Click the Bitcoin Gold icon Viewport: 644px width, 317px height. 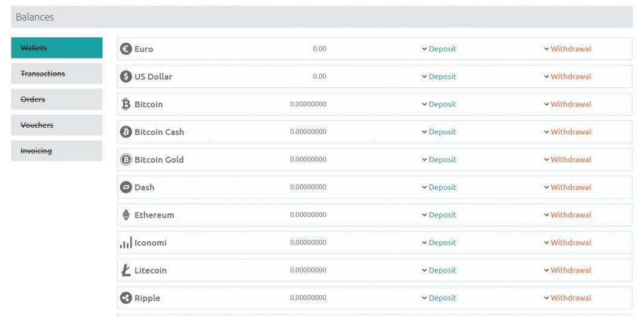pos(125,160)
